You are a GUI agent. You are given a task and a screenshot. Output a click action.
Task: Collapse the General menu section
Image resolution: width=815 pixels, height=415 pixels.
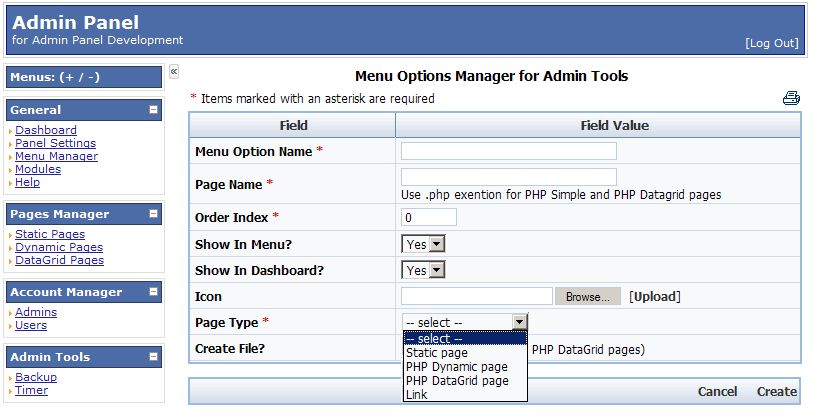tap(153, 110)
